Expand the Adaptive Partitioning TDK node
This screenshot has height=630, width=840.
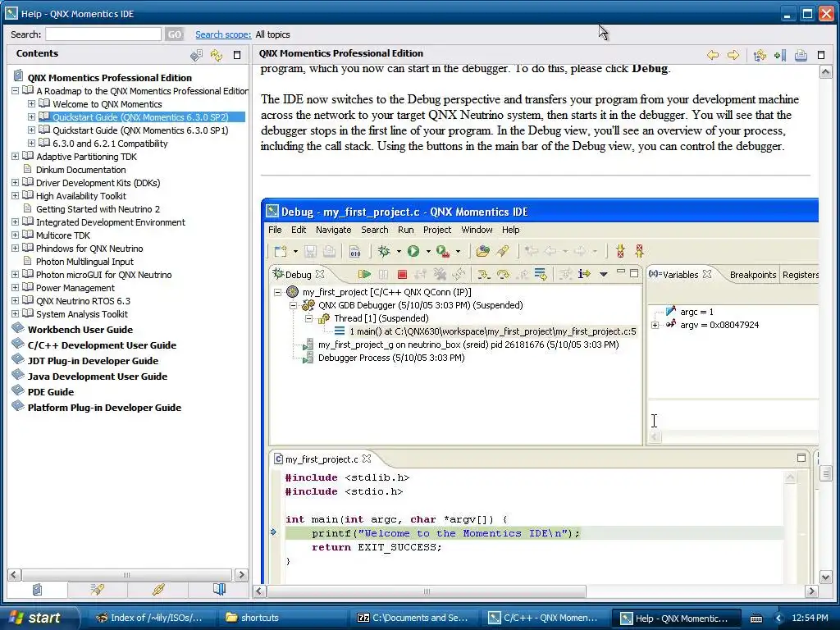15,157
